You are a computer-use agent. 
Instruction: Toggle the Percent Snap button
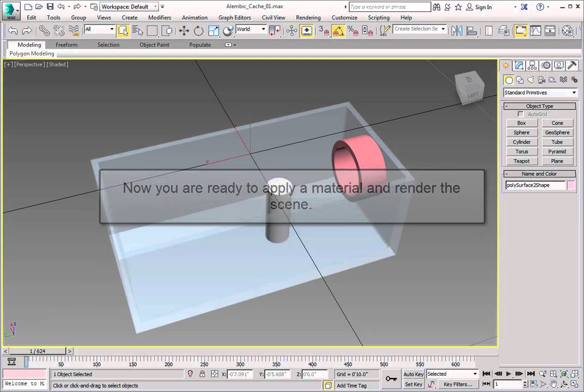click(x=352, y=30)
